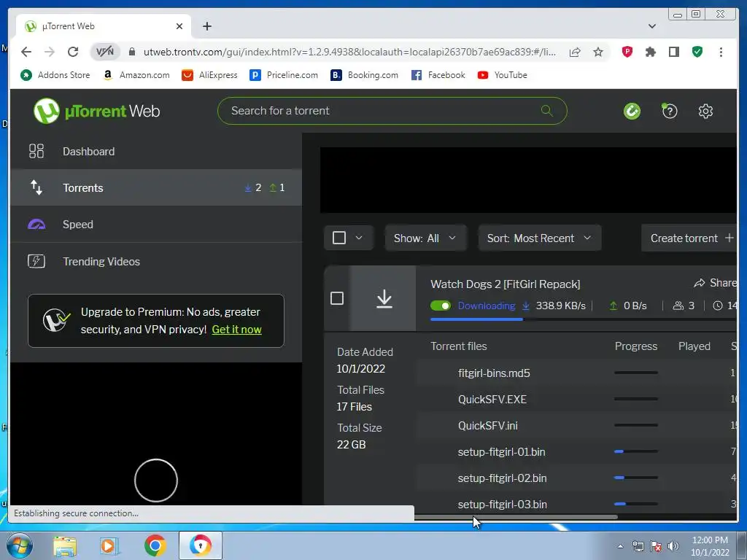Open the green speed booster icon
Viewport: 747px width, 560px height.
pyautogui.click(x=632, y=112)
